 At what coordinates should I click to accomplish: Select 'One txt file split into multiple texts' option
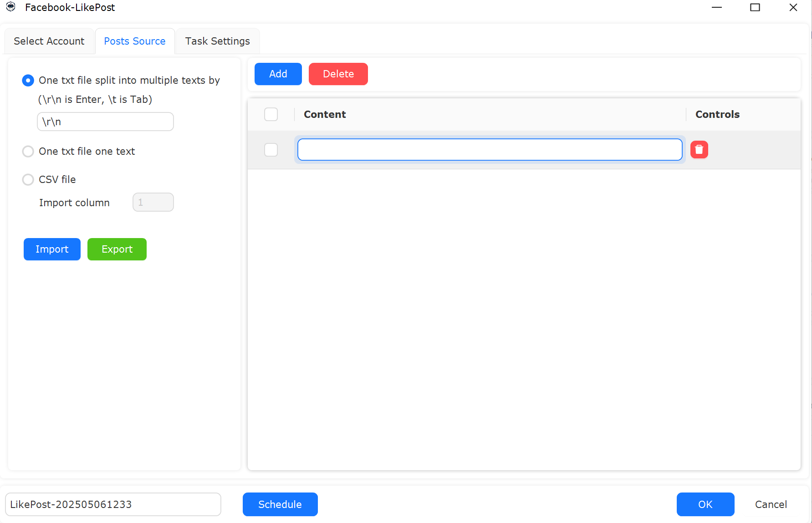[28, 81]
